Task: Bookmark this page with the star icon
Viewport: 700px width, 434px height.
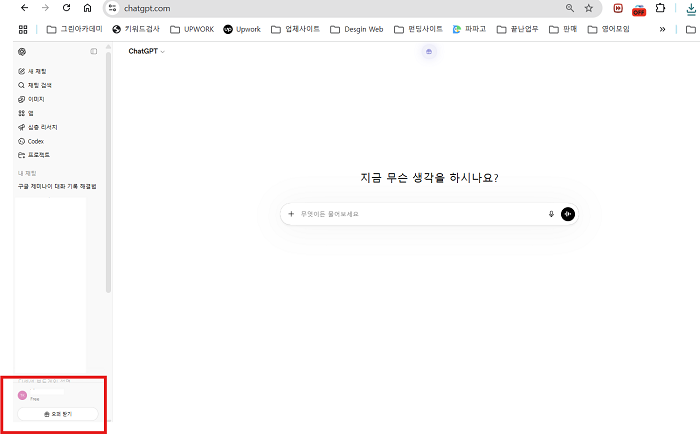Action: [x=589, y=8]
